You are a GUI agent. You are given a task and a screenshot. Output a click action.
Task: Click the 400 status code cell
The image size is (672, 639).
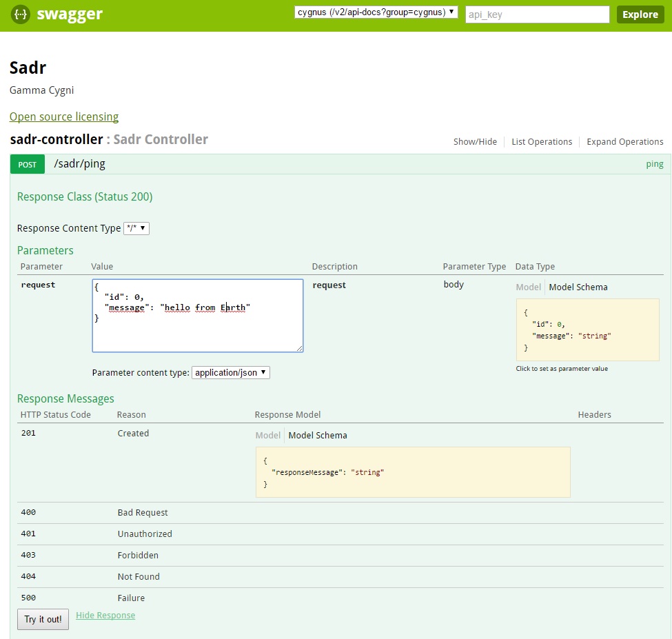point(28,512)
